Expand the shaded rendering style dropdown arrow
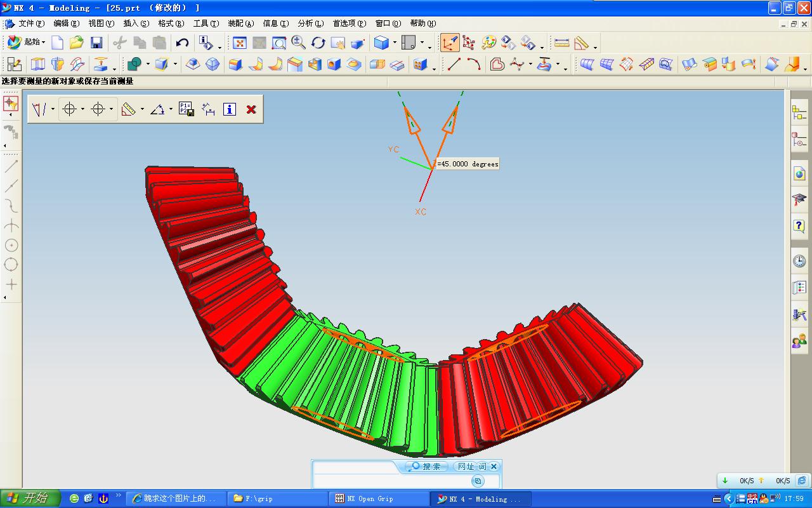Screen dimensions: 812x508 point(395,44)
